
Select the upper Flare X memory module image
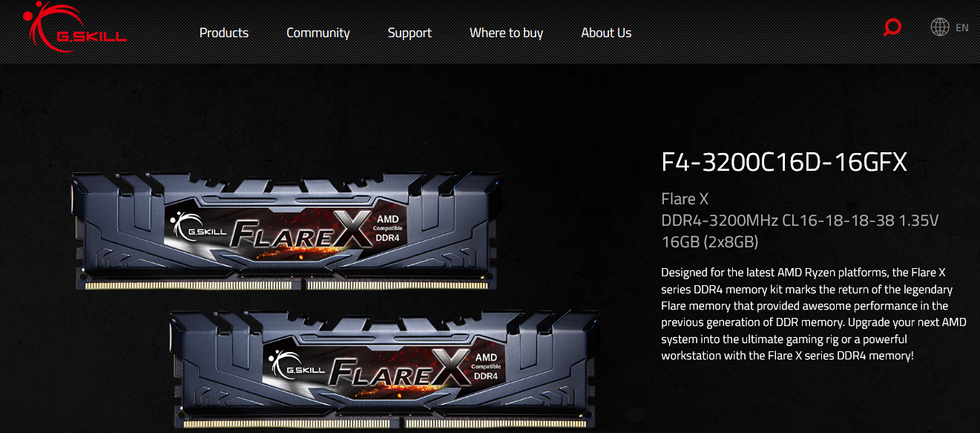click(x=286, y=232)
